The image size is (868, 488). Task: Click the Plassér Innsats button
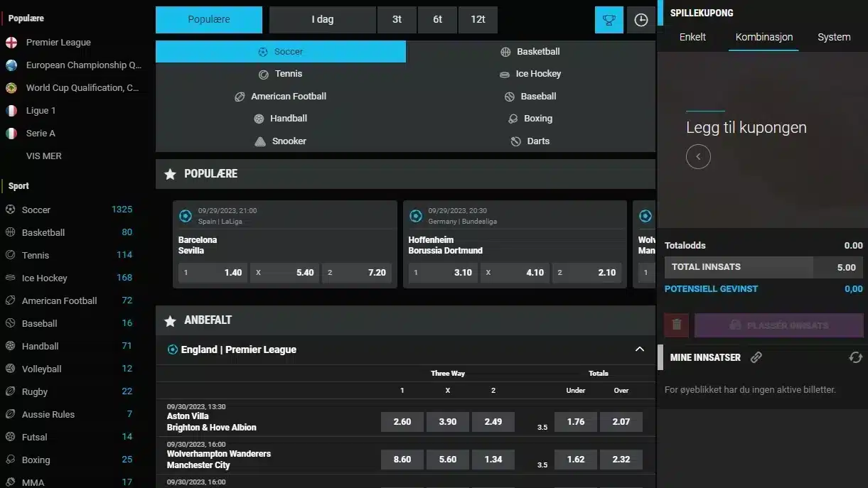pos(778,325)
